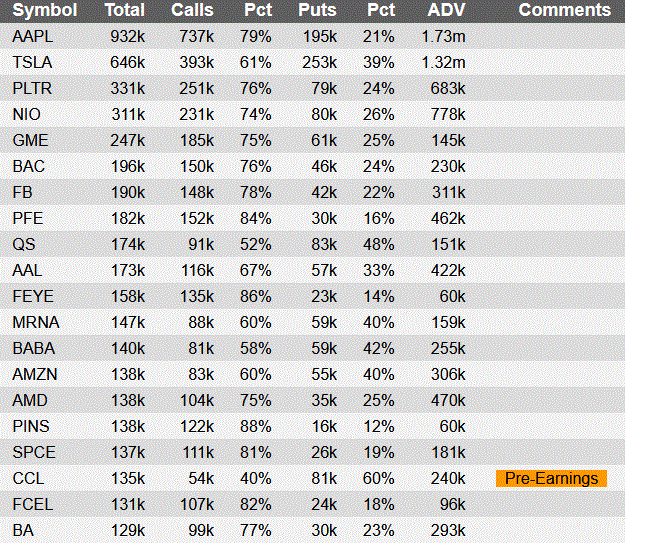The image size is (665, 557).
Task: Select the PLTR ticker symbol
Action: [x=32, y=88]
